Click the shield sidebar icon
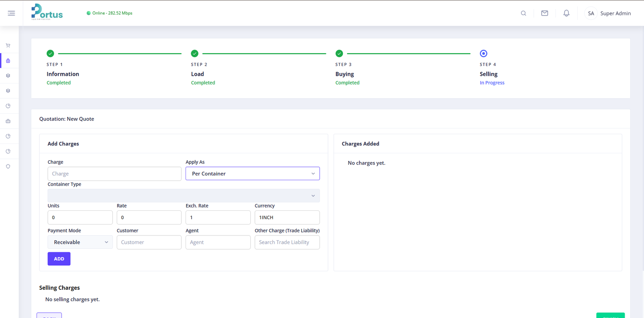 [x=8, y=166]
